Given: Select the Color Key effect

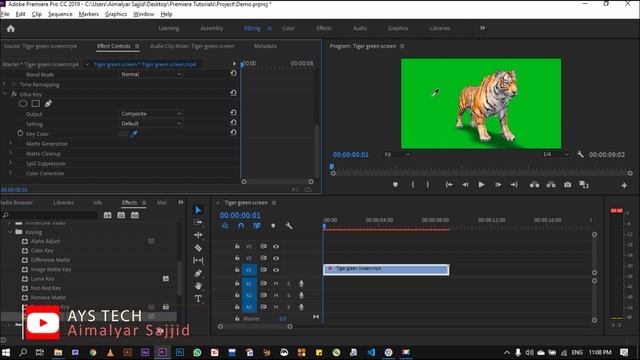Looking at the screenshot, I should coord(42,251).
